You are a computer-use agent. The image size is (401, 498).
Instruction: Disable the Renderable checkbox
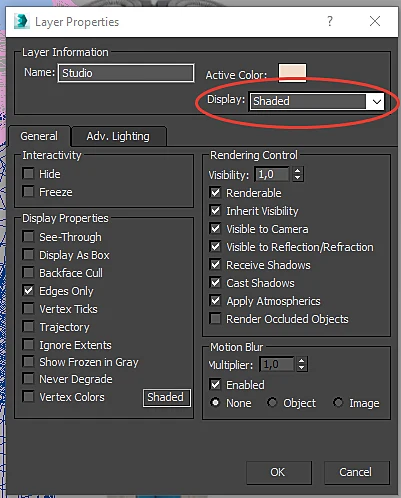click(216, 193)
